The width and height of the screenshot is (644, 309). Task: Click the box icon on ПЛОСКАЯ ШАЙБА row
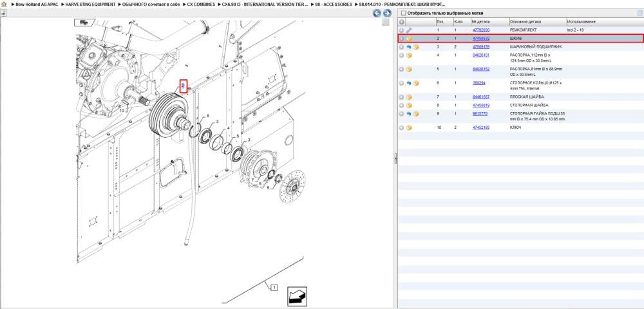pyautogui.click(x=409, y=97)
